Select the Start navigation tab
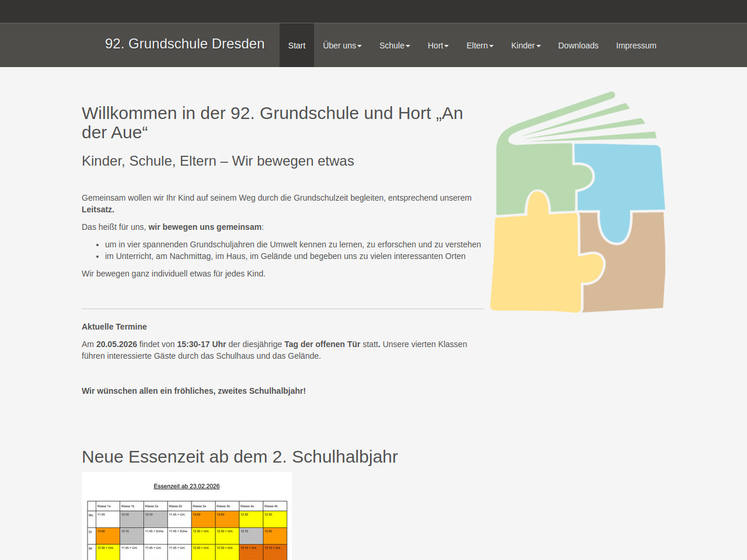The height and width of the screenshot is (560, 747). (x=296, y=45)
